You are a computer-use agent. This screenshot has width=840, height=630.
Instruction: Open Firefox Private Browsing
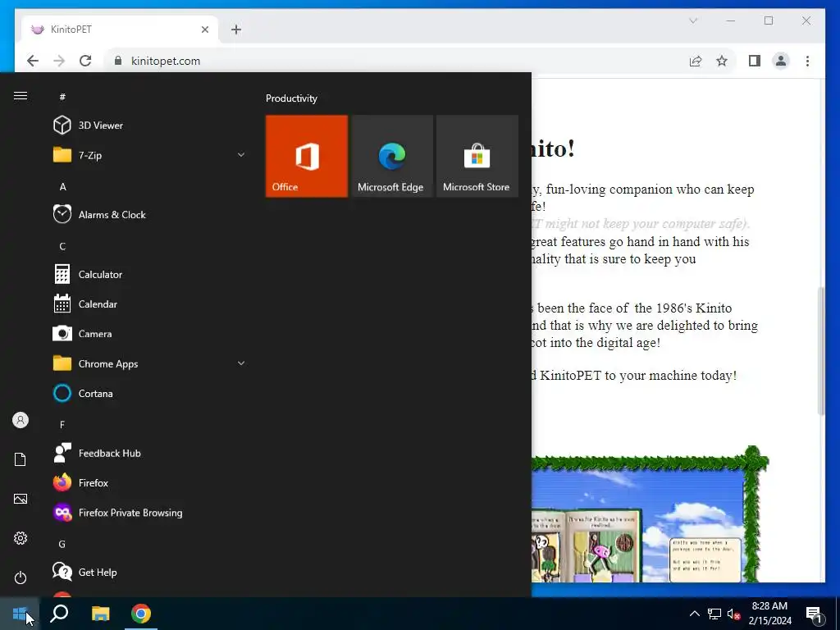click(x=149, y=513)
